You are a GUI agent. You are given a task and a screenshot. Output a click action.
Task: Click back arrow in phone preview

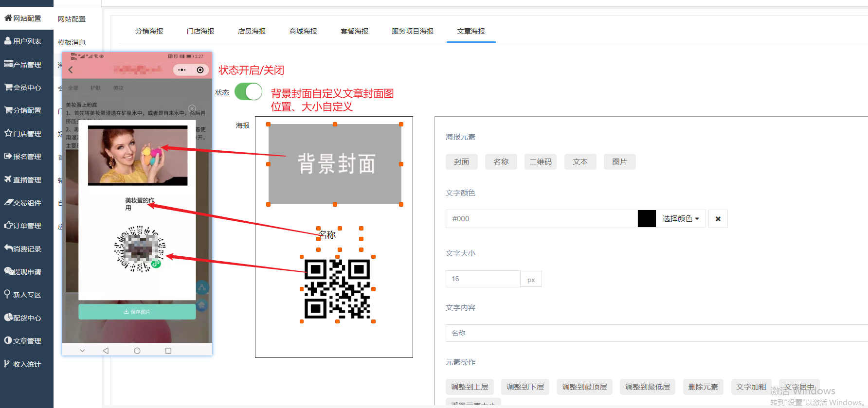(71, 70)
